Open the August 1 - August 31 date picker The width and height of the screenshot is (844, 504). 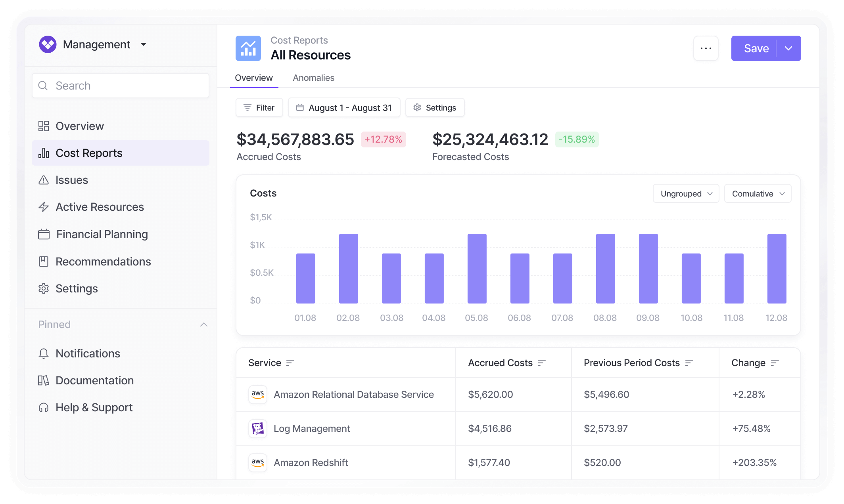tap(344, 108)
